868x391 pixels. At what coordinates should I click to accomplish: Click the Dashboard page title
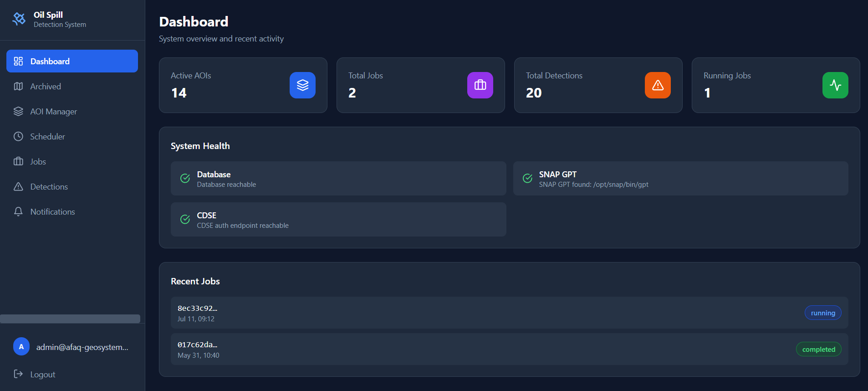(x=194, y=21)
